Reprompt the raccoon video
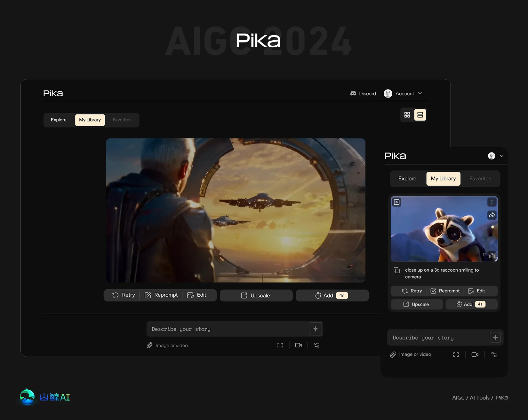 [445, 291]
